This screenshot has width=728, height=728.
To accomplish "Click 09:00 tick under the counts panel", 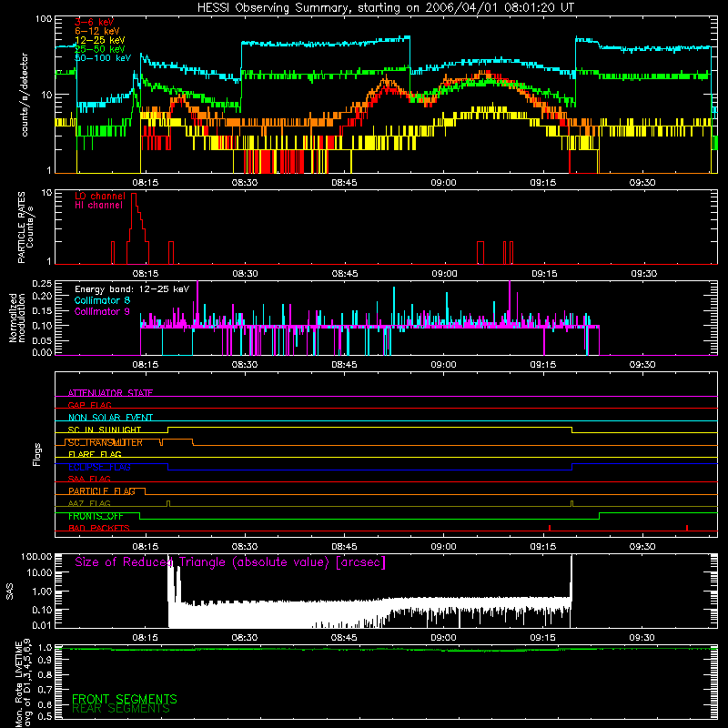I will pyautogui.click(x=443, y=183).
